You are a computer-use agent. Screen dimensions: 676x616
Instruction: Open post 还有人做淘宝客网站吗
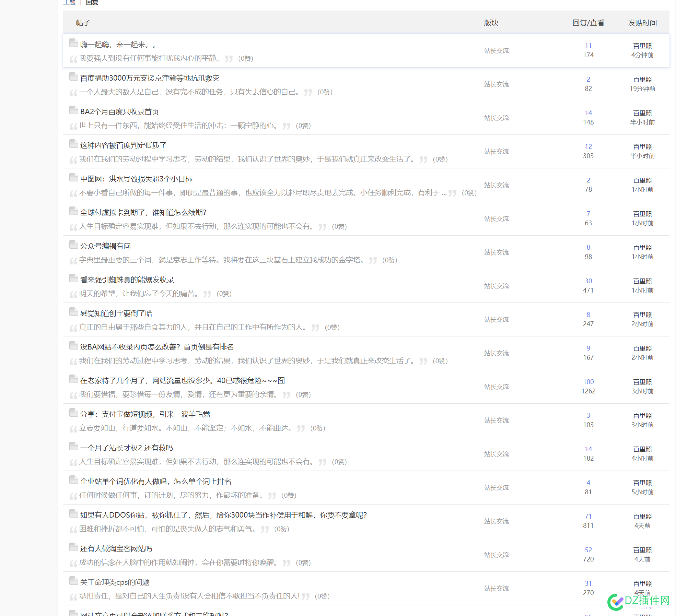pyautogui.click(x=116, y=549)
